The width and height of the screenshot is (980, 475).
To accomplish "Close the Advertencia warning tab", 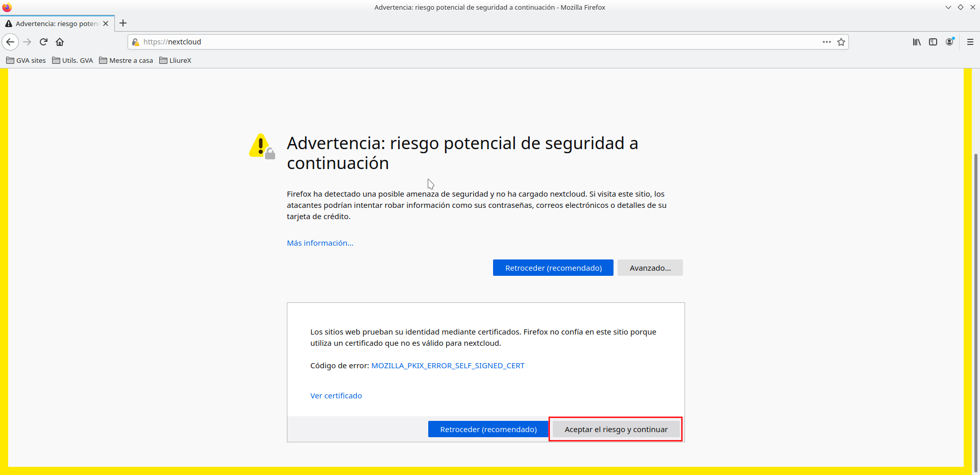I will click(106, 23).
